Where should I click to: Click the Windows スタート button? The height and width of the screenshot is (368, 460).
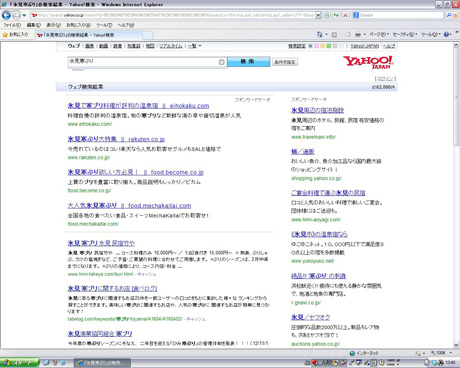click(x=19, y=362)
